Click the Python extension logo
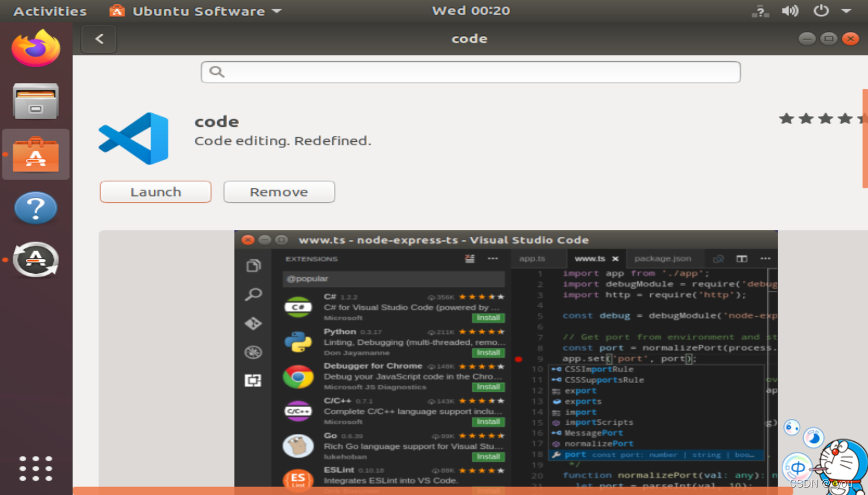Viewport: 868px width, 495px height. [x=298, y=342]
